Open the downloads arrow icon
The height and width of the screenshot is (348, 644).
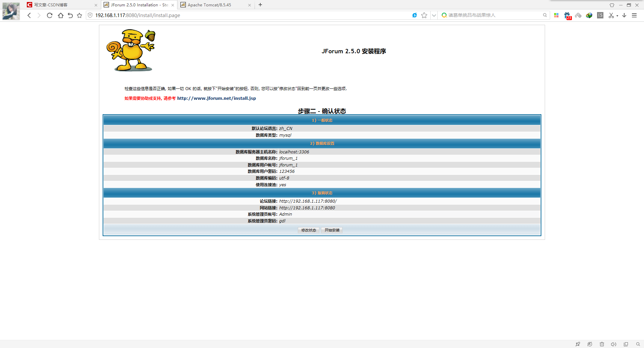point(624,15)
